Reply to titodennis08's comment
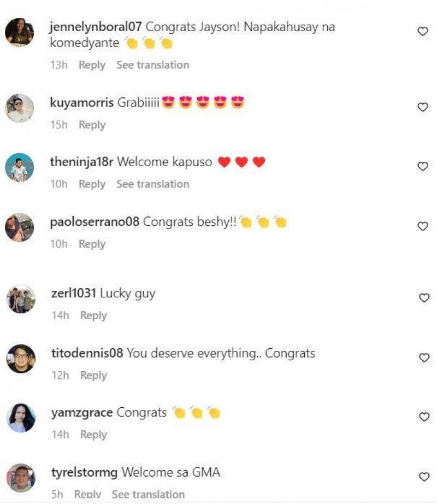The height and width of the screenshot is (504, 437). click(x=93, y=376)
